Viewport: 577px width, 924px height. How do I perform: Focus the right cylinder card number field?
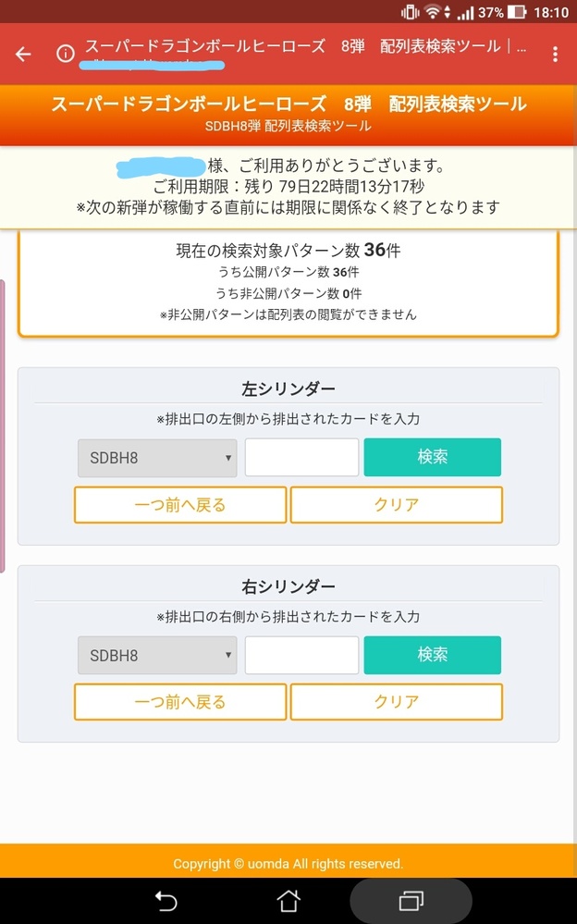tap(301, 656)
